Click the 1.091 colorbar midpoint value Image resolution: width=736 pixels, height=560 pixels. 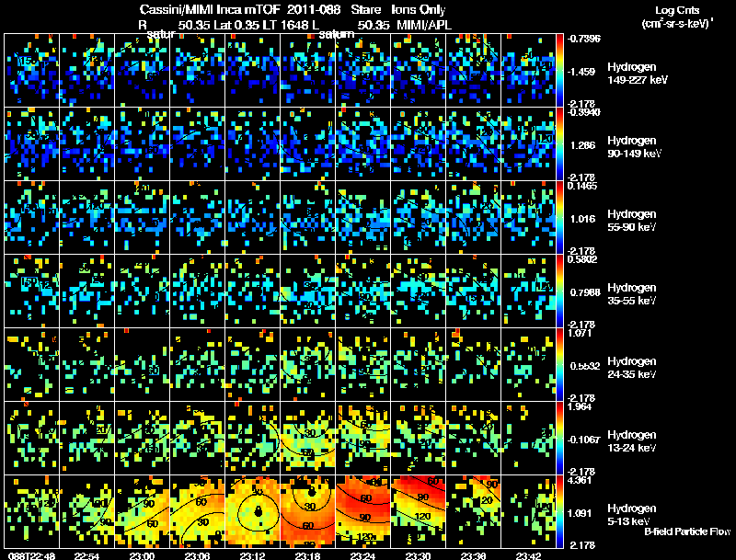tap(580, 513)
